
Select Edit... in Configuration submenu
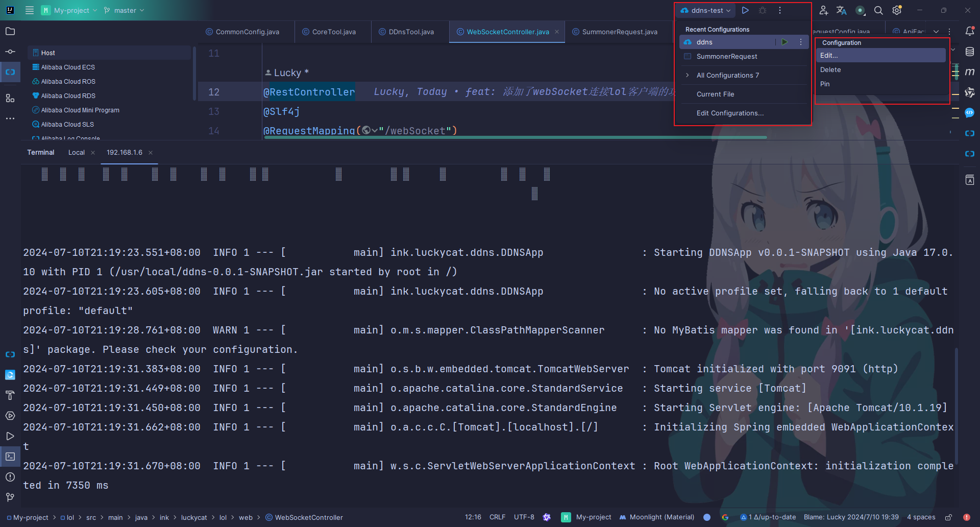[881, 55]
